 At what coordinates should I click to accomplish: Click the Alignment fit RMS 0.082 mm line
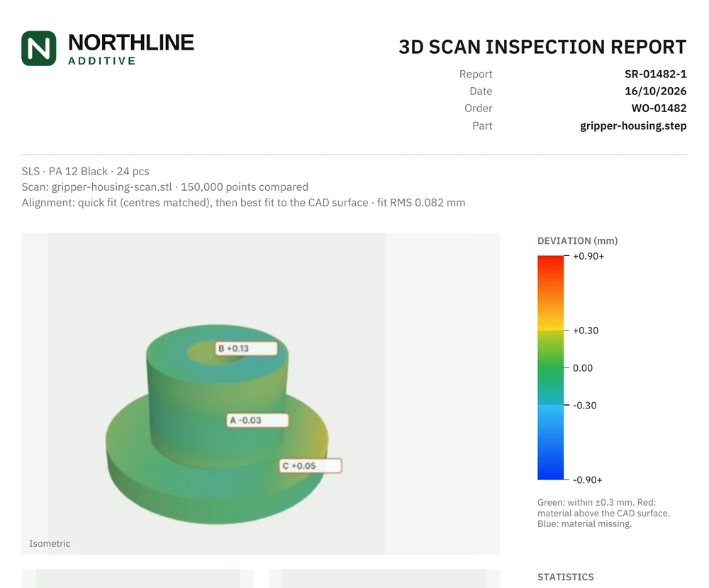(x=243, y=203)
